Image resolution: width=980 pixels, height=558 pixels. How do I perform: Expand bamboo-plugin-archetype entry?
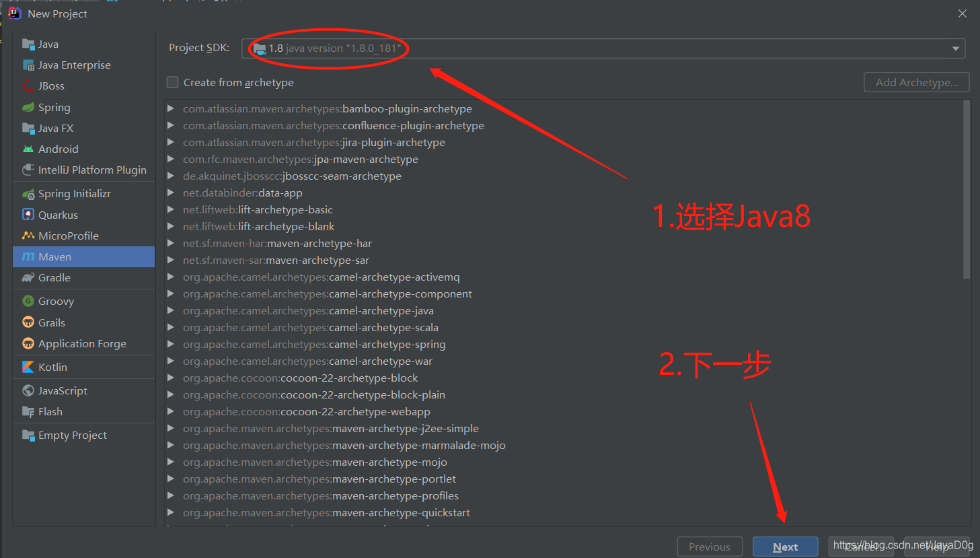click(x=171, y=108)
